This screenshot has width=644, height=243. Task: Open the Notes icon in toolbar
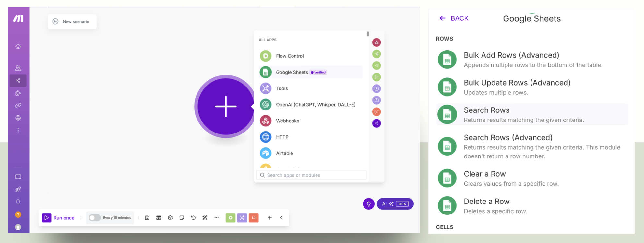click(182, 218)
